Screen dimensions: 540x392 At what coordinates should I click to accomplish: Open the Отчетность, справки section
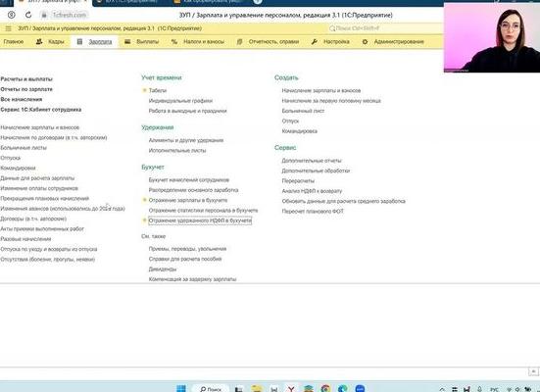[x=273, y=42]
